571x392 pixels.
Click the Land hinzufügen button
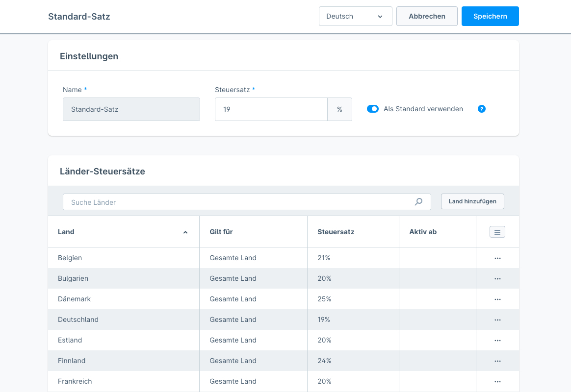472,201
